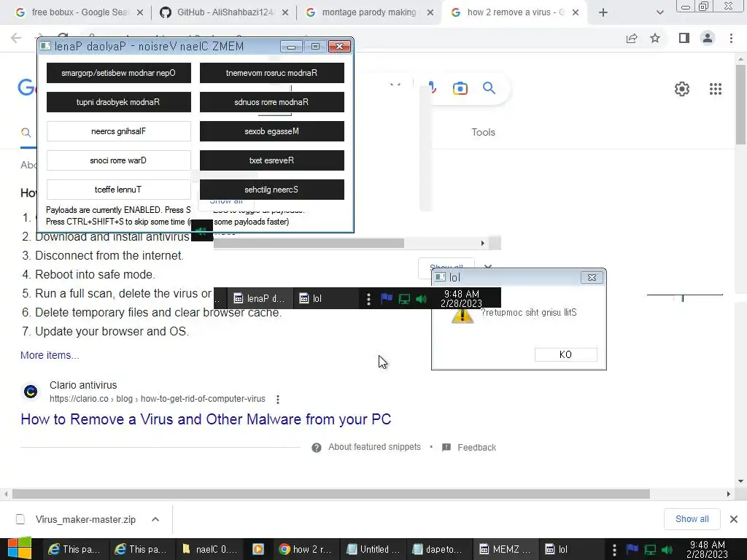This screenshot has width=747, height=560.
Task: Click reversed 'Random cursor movement' button
Action: (271, 73)
